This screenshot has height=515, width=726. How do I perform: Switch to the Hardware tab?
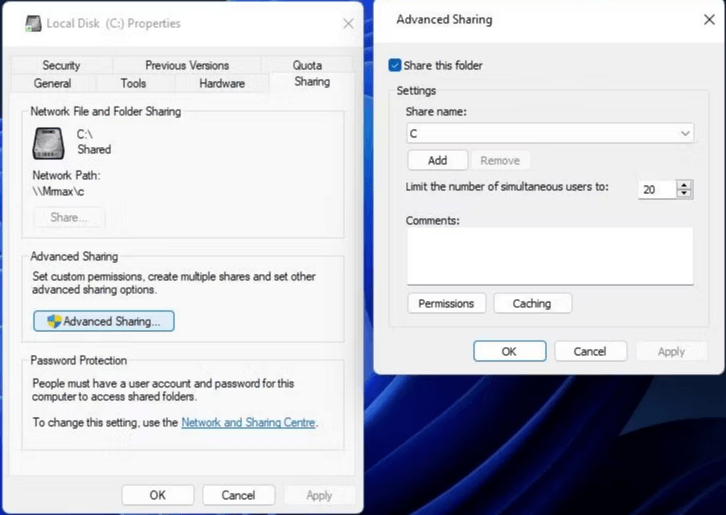point(222,84)
